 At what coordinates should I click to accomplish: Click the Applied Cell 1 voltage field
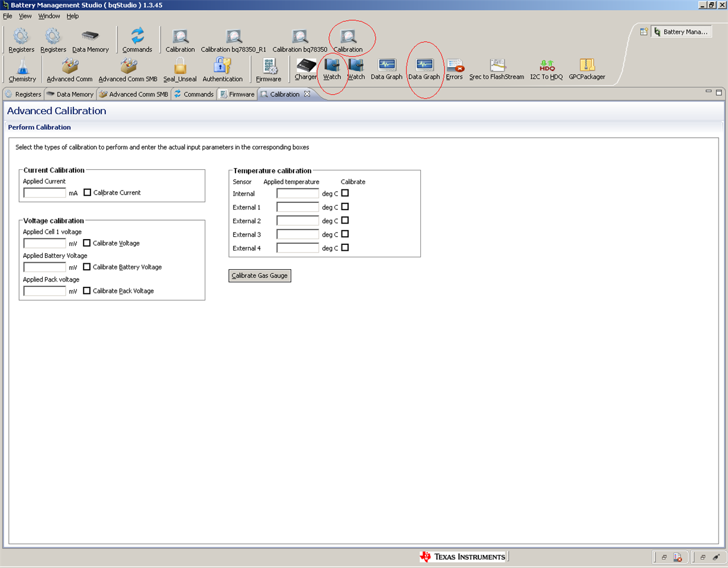pyautogui.click(x=45, y=243)
